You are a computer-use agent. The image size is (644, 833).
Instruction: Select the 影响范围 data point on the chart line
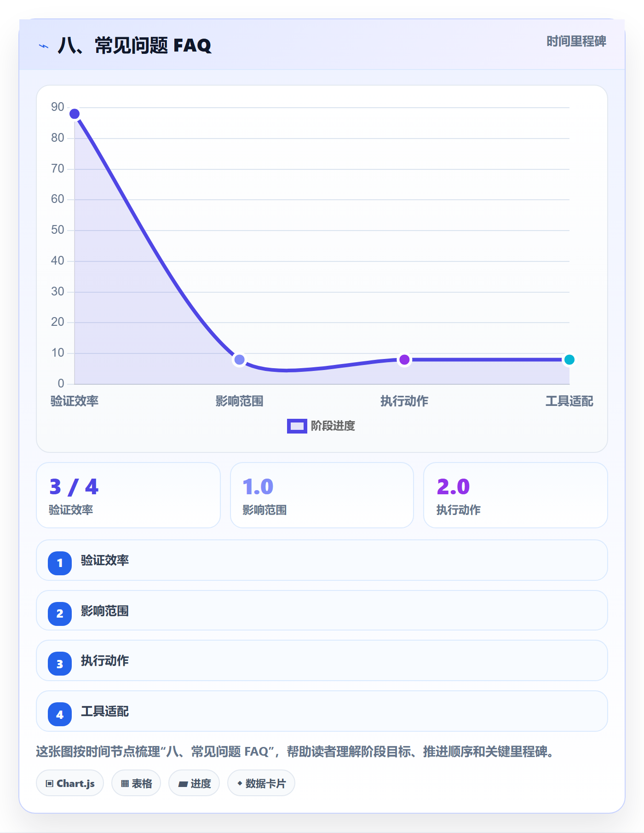[x=239, y=359]
